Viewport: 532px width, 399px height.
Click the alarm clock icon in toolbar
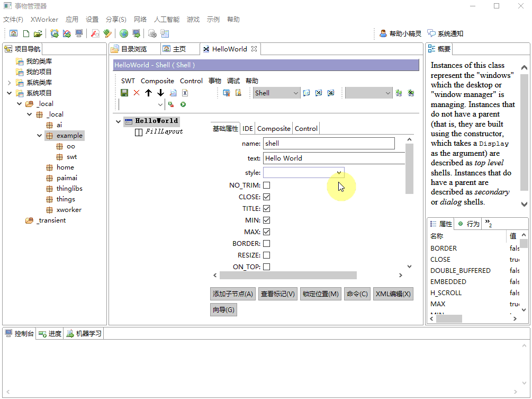[x=55, y=33]
